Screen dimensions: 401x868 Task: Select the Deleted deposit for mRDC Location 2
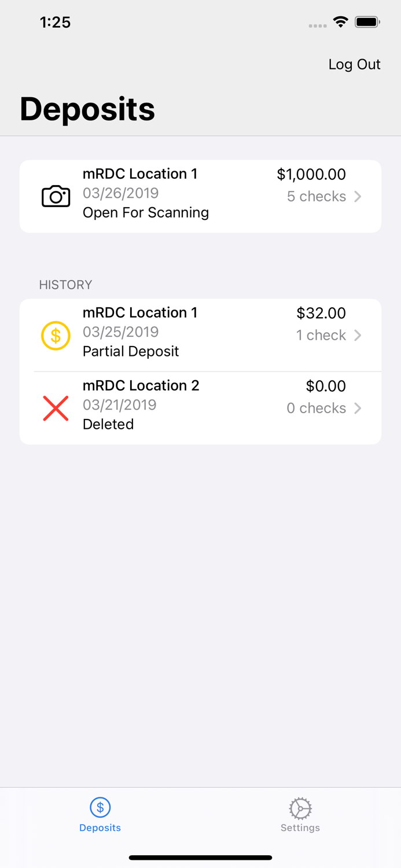click(200, 408)
